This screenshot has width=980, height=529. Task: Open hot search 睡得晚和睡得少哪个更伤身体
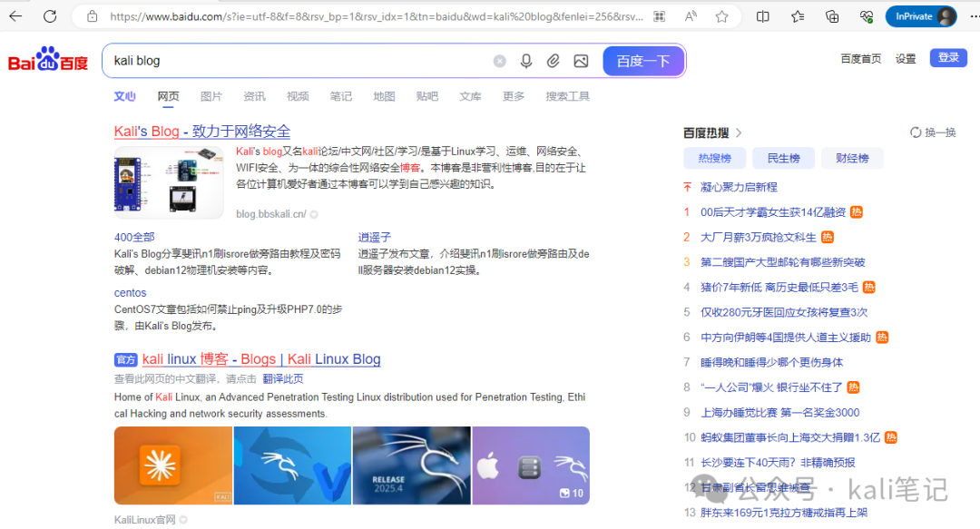[x=771, y=362]
